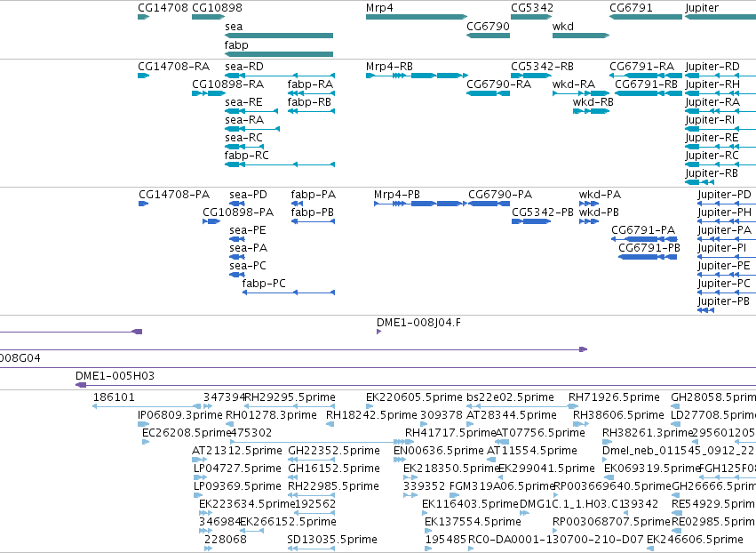
Task: Select transcript CG5342-RB
Action: 531,76
